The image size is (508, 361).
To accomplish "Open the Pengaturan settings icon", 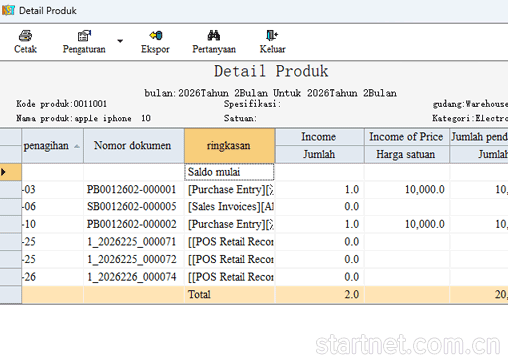I will pos(84,35).
